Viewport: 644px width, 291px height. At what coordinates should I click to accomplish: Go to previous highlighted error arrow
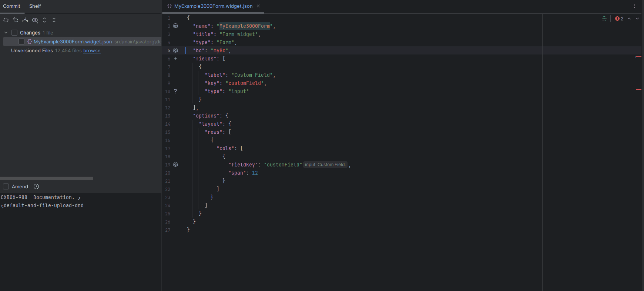click(629, 19)
